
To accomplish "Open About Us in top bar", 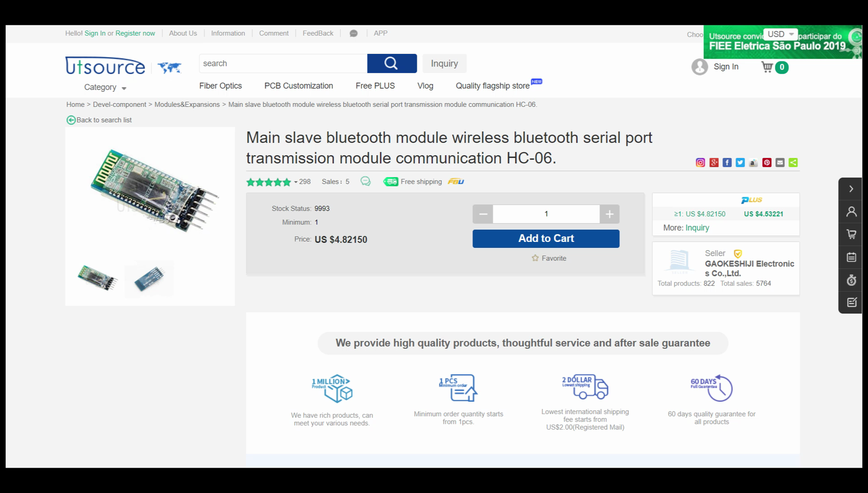I will click(x=183, y=33).
